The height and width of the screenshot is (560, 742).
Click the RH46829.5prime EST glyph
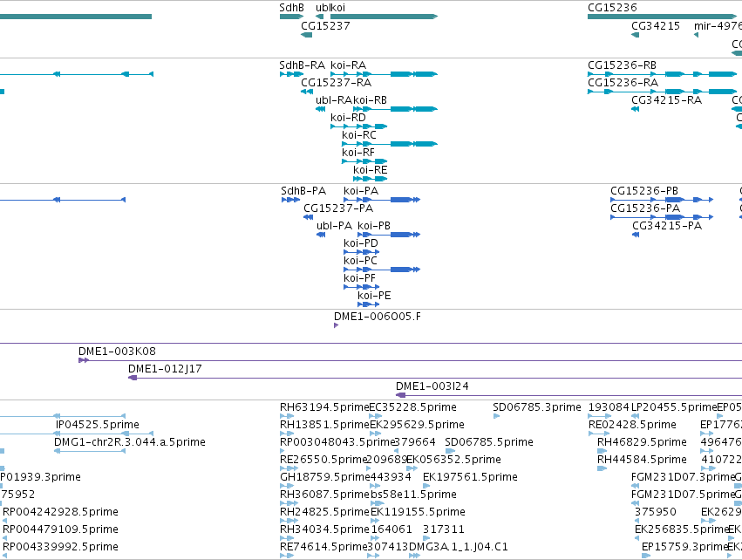pyautogui.click(x=602, y=451)
